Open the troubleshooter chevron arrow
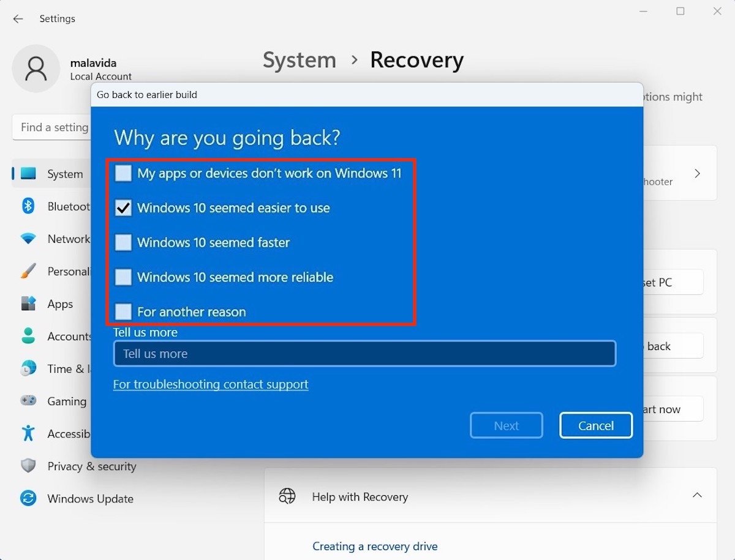Viewport: 735px width, 560px height. [x=697, y=174]
